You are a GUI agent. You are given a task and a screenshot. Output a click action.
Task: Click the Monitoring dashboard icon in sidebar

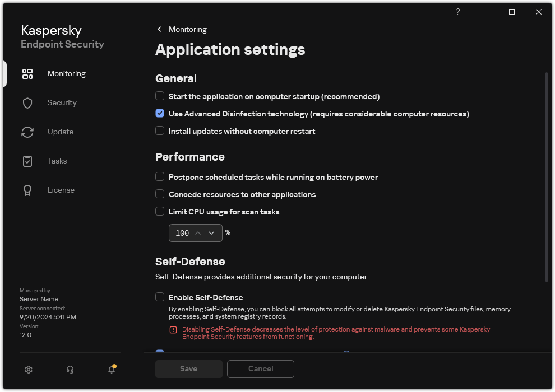coord(27,74)
